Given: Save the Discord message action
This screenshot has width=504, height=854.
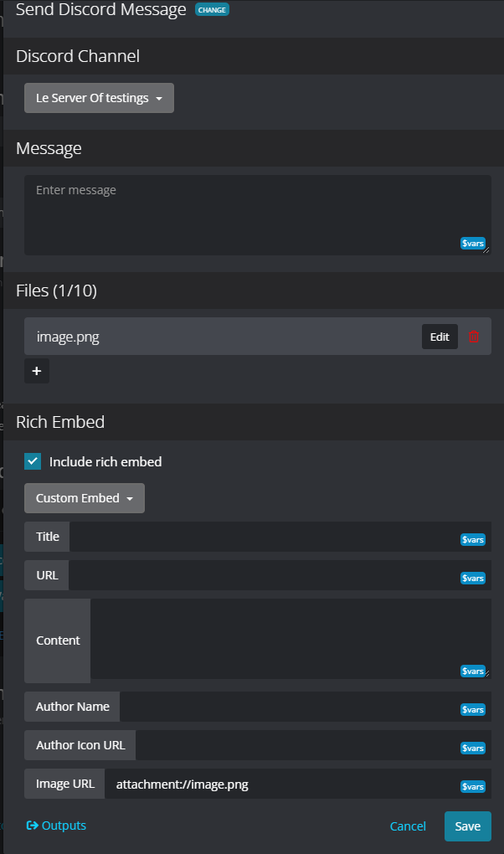Looking at the screenshot, I should point(467,826).
